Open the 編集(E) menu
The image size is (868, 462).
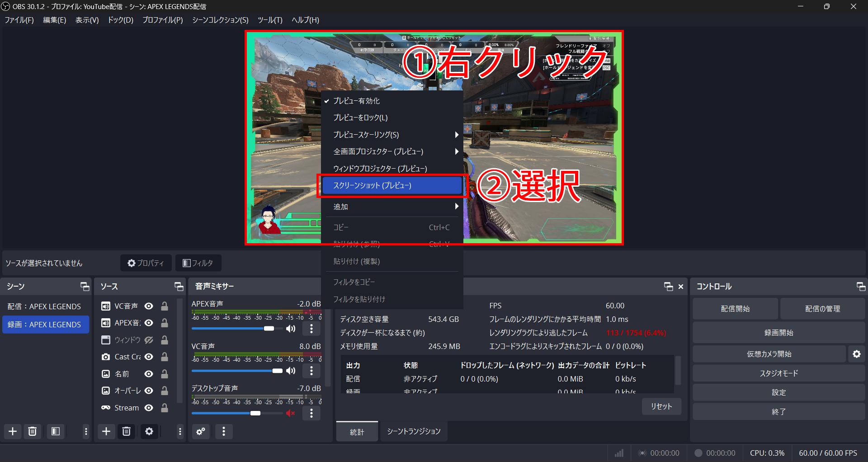(x=54, y=20)
